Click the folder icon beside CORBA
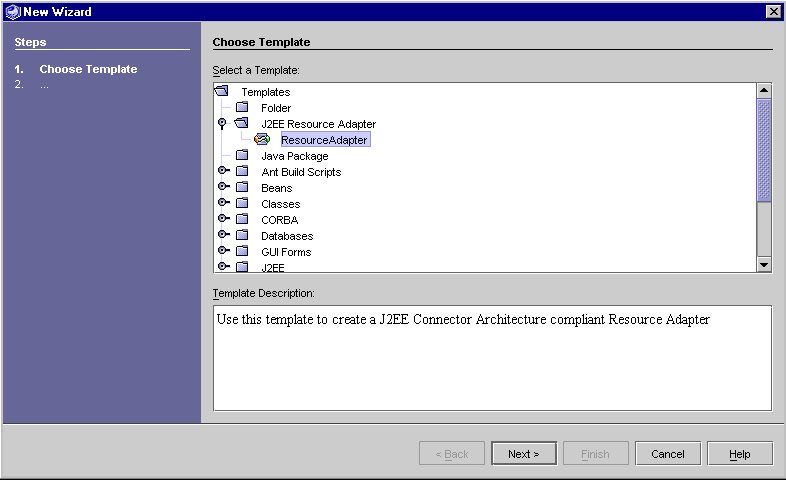This screenshot has width=786, height=480. click(242, 219)
